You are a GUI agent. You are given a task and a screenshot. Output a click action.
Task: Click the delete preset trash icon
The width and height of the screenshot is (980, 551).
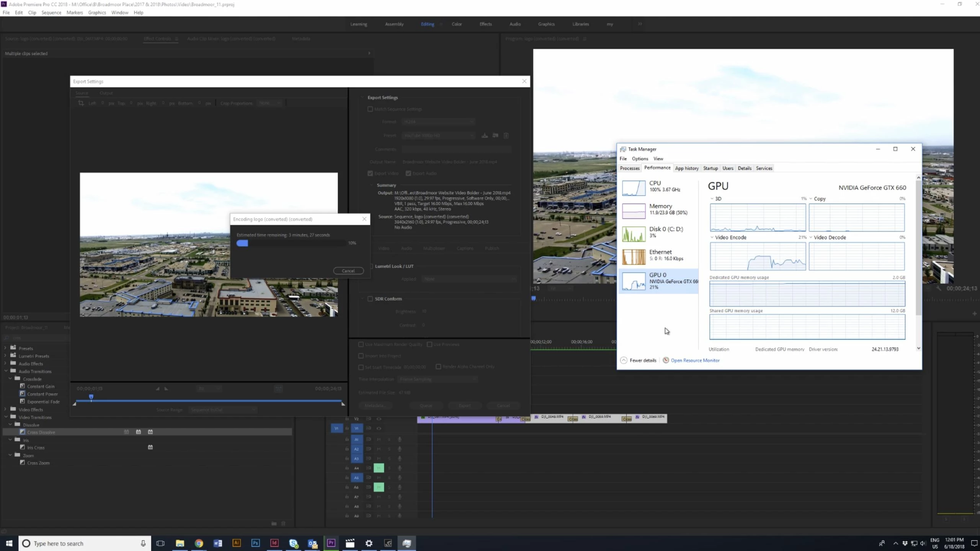click(506, 135)
